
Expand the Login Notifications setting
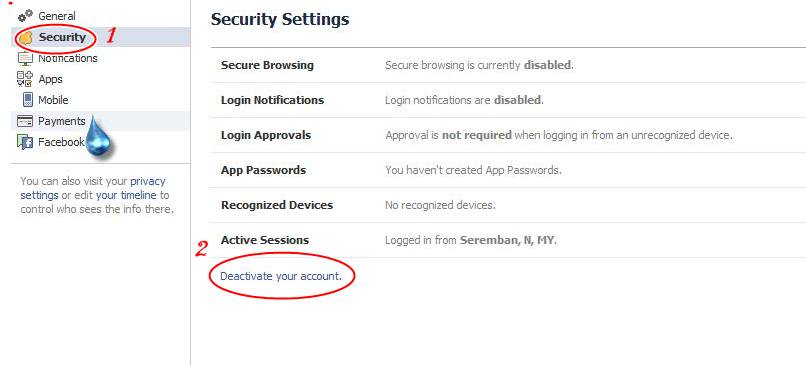(508, 100)
